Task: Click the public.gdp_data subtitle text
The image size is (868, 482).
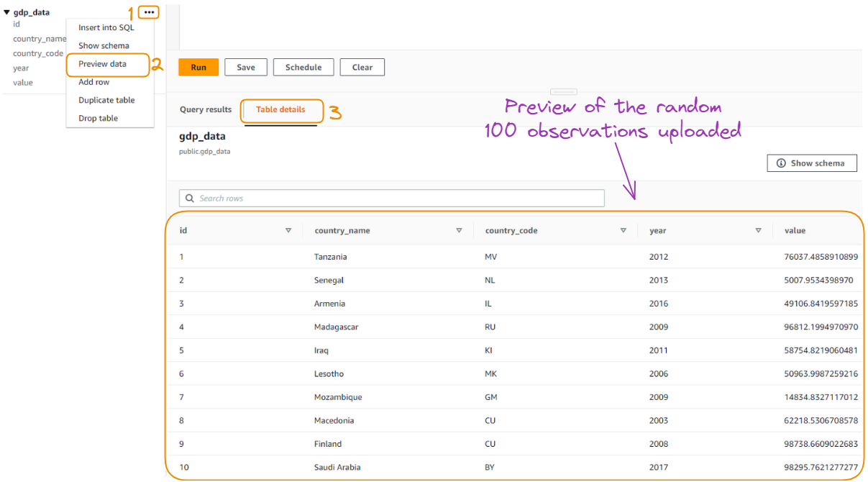Action: click(205, 152)
